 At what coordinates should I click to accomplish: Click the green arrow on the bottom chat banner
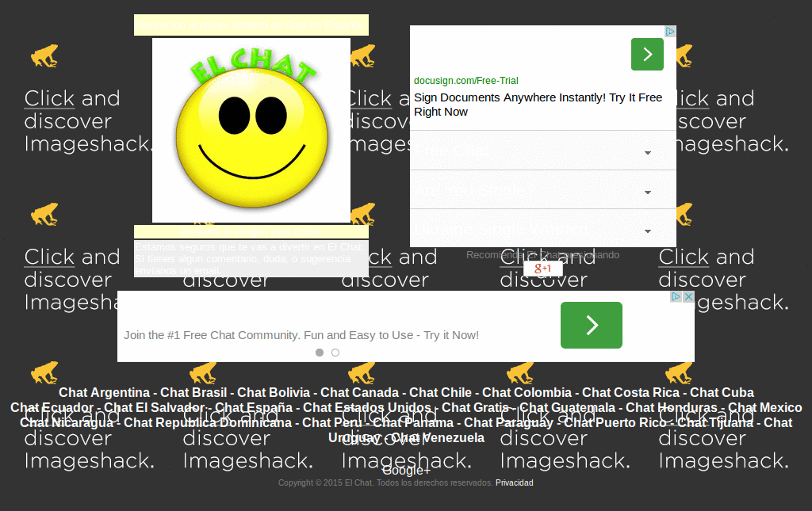[x=591, y=325]
